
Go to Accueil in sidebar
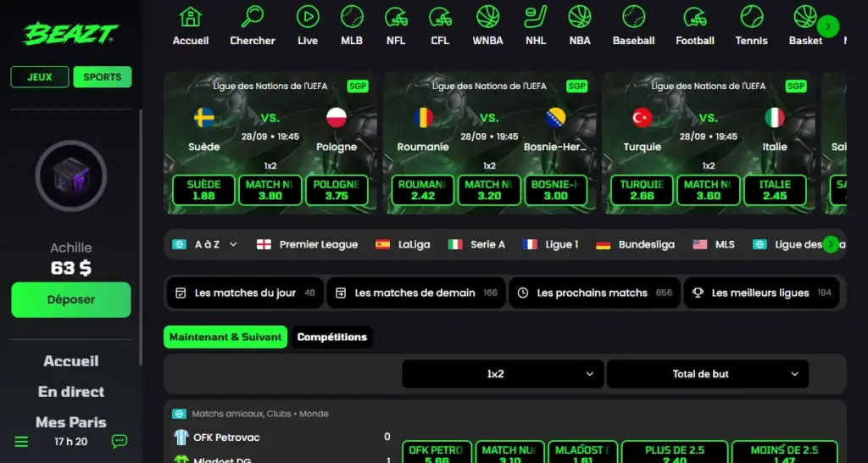coord(71,361)
